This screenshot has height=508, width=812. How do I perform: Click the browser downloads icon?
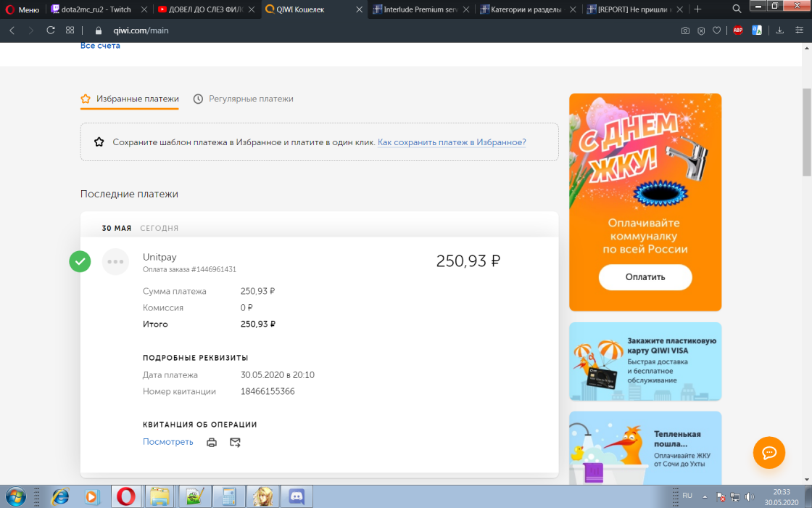point(780,30)
